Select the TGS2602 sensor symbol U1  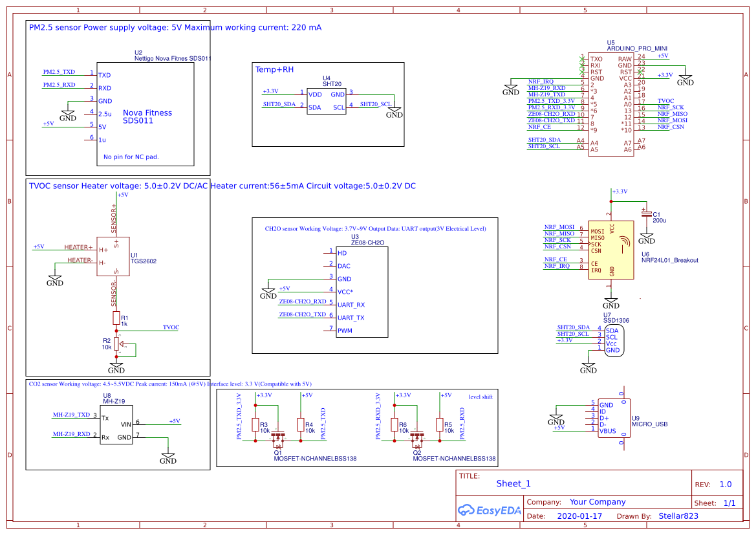point(113,257)
